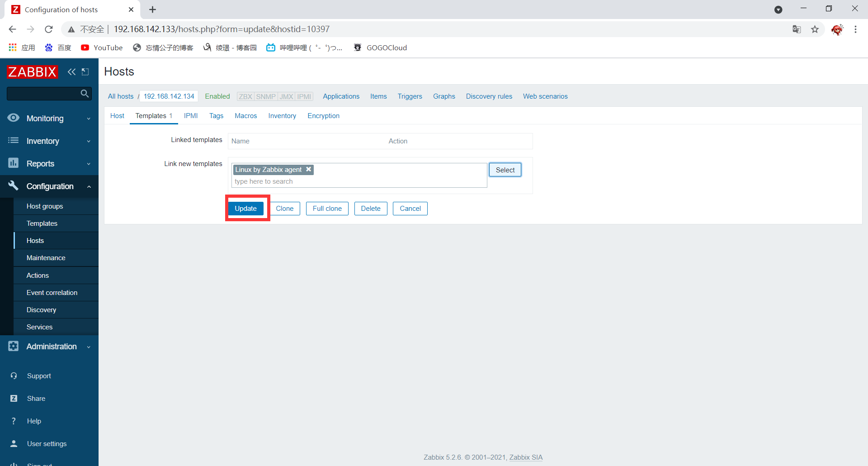868x466 pixels.
Task: Click the Administration gear icon
Action: [14, 346]
